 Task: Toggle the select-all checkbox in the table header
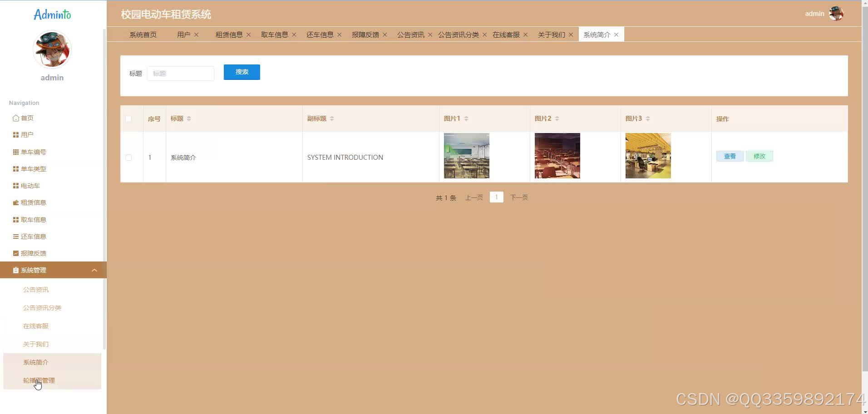[128, 119]
